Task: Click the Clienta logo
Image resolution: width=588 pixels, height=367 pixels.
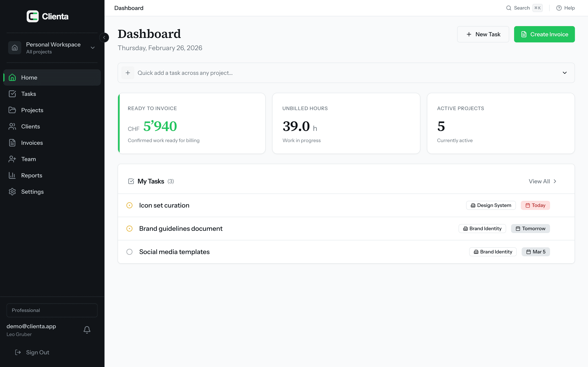Action: (x=47, y=16)
